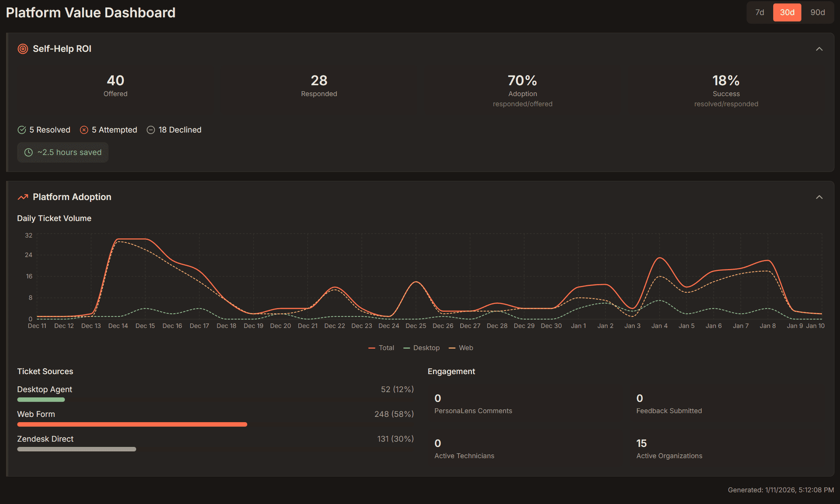Click the Platform Adoption trend icon
Viewport: 840px width, 504px height.
point(22,197)
